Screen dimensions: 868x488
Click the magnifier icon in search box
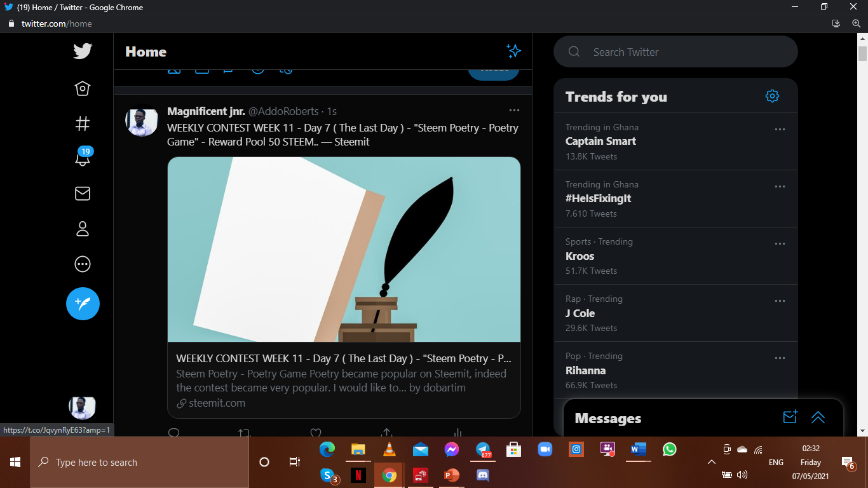point(574,51)
